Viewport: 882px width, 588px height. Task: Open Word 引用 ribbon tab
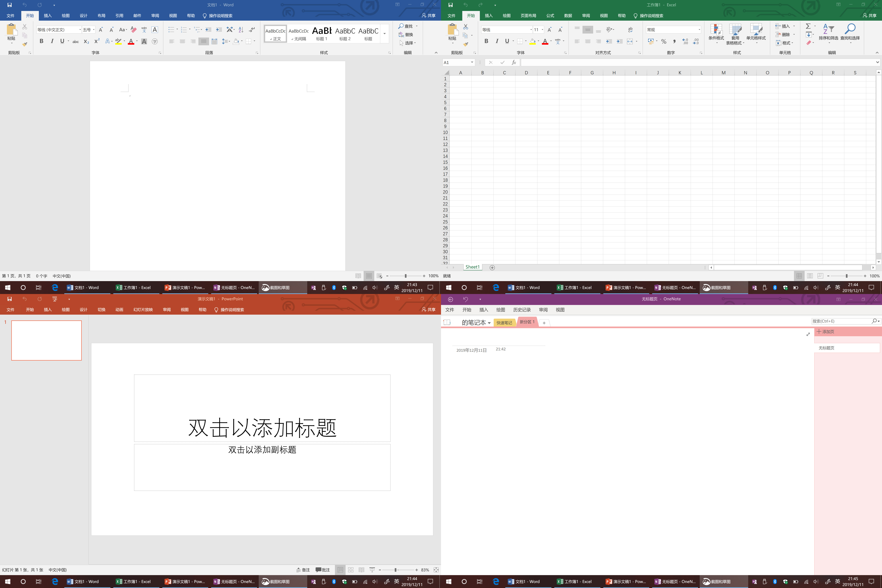pyautogui.click(x=119, y=16)
